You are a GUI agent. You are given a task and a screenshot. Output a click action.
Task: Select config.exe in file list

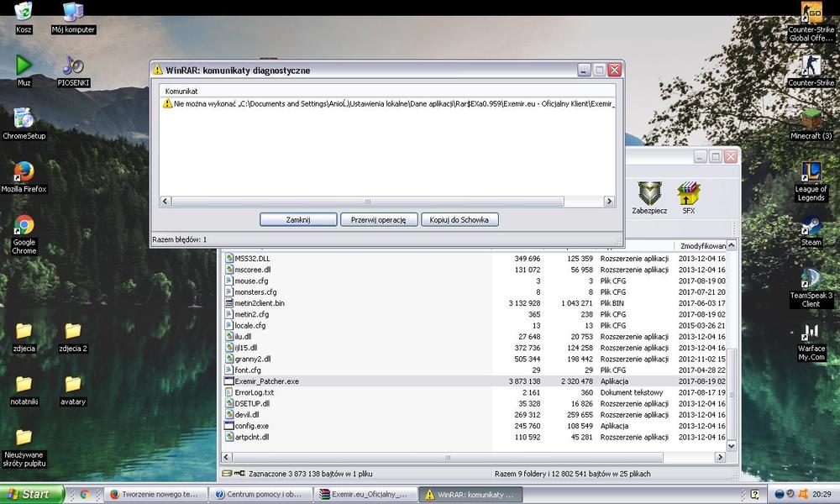pos(475,426)
